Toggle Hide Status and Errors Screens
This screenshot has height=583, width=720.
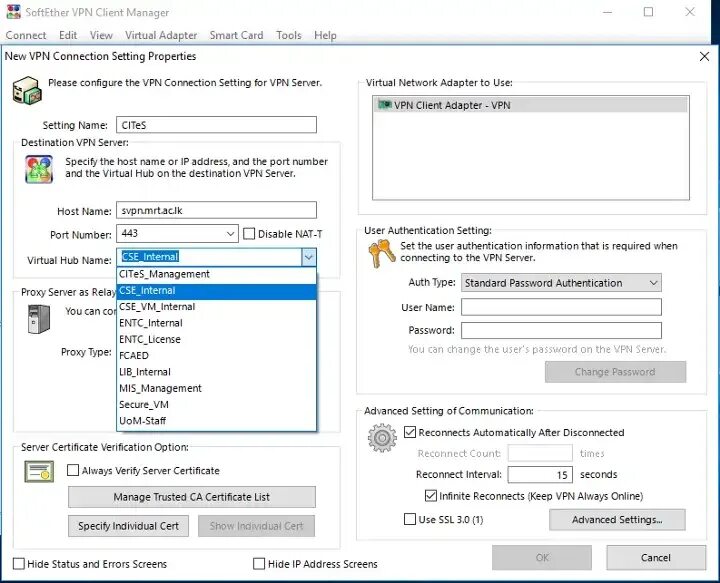tap(19, 563)
